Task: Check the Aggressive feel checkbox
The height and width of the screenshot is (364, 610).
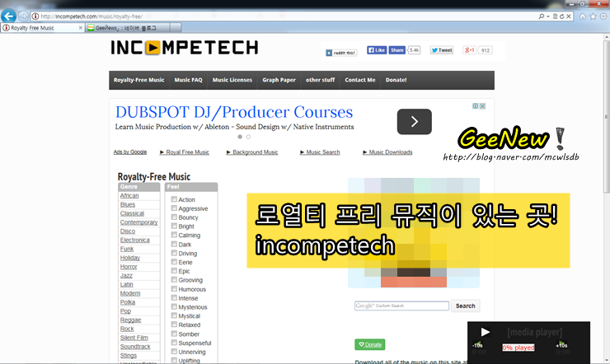Action: coord(174,208)
